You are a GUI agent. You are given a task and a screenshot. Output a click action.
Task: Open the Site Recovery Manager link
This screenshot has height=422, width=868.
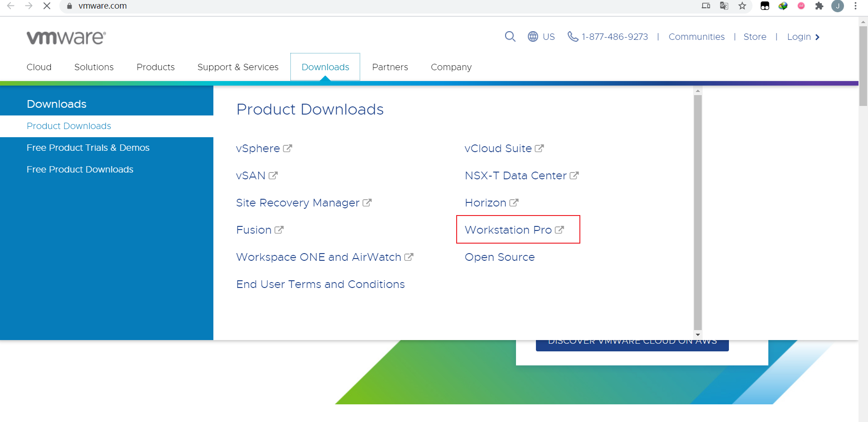tap(304, 203)
